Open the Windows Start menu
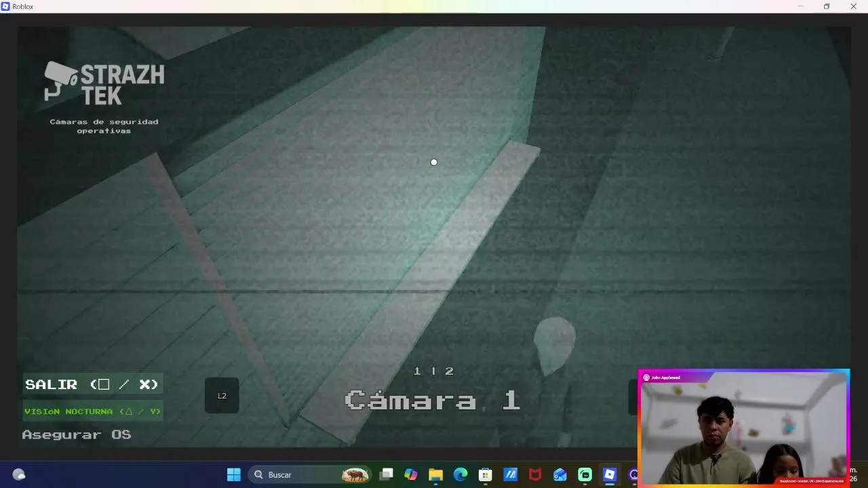 (x=234, y=474)
